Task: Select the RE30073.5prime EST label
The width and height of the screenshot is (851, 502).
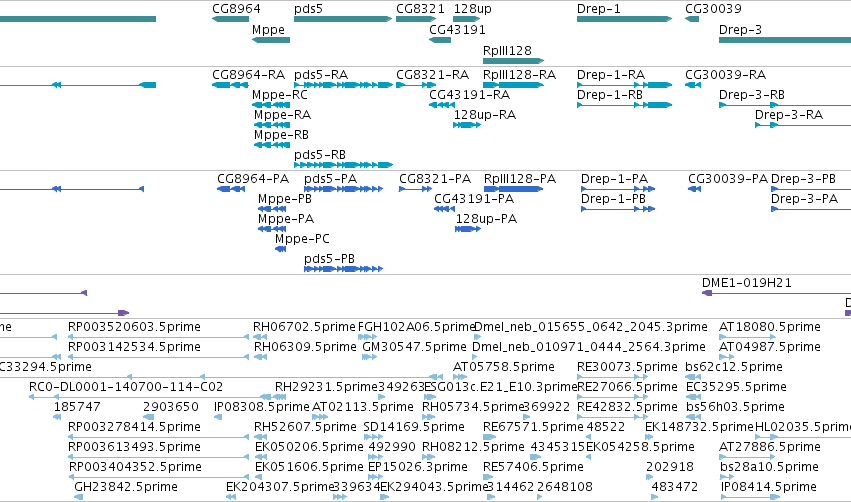Action: click(x=627, y=367)
